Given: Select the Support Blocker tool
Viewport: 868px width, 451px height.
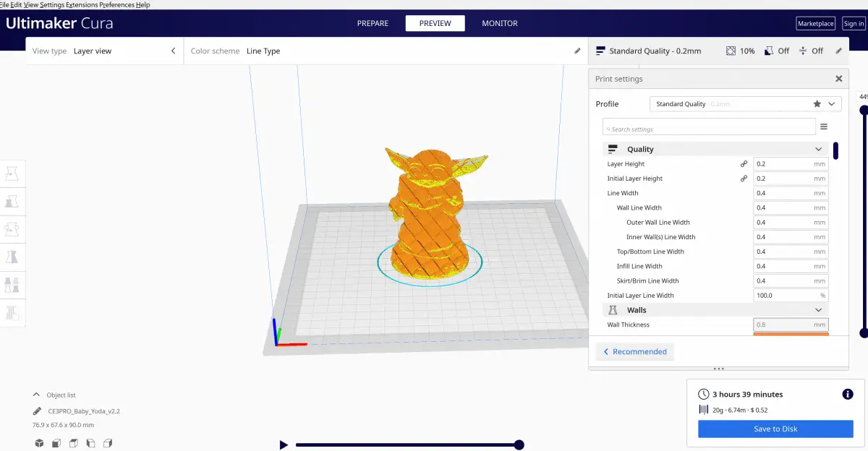Looking at the screenshot, I should click(x=12, y=312).
